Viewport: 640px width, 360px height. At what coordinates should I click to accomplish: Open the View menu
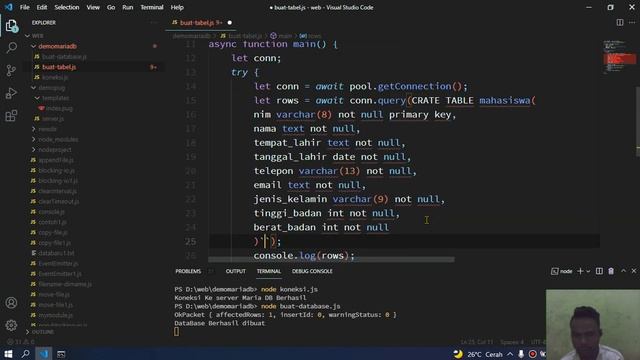point(93,7)
